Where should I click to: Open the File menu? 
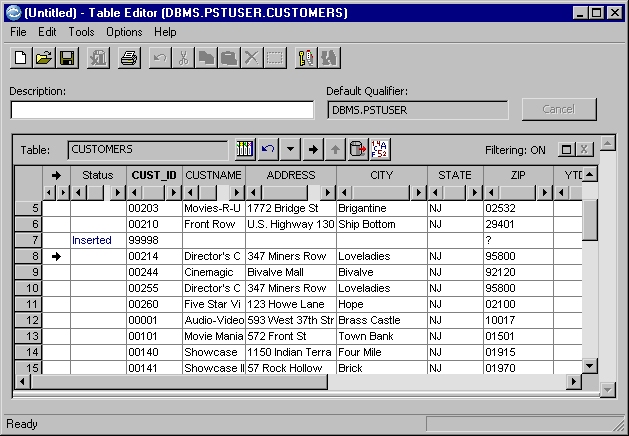point(18,32)
